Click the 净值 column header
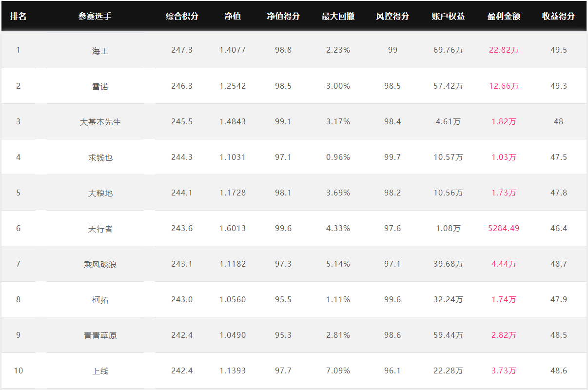This screenshot has height=390, width=588. click(233, 16)
